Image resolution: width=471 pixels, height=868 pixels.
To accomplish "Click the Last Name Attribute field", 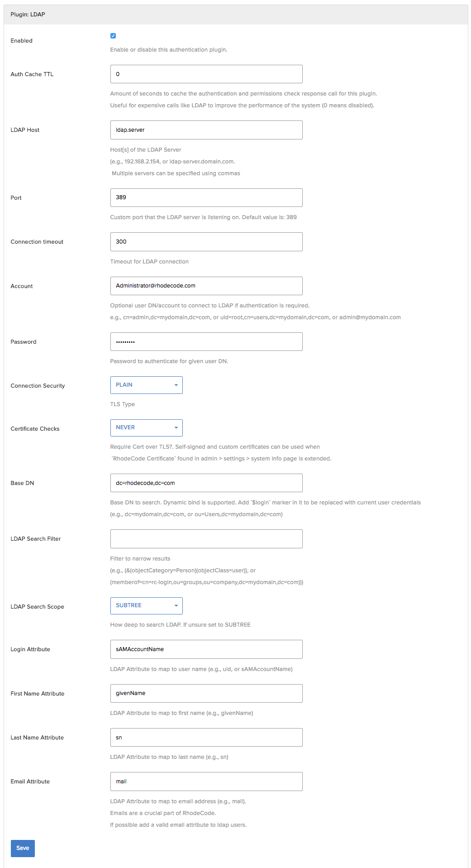I will 206,737.
